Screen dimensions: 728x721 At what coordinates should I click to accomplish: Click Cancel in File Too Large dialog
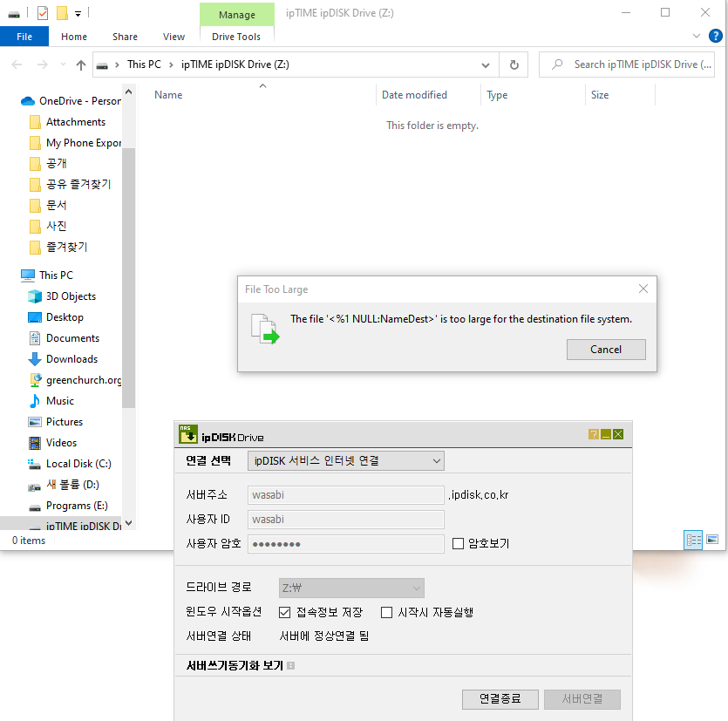[606, 349]
